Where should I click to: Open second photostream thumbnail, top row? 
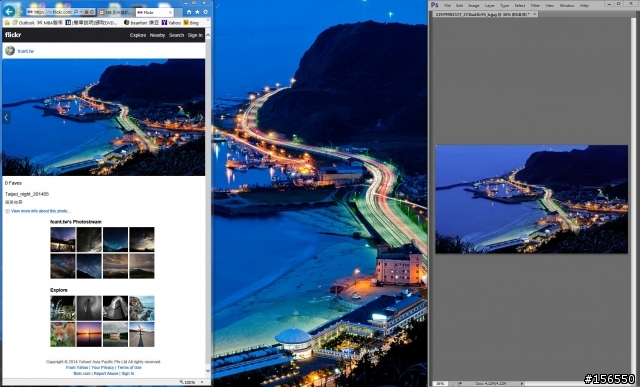pos(89,239)
